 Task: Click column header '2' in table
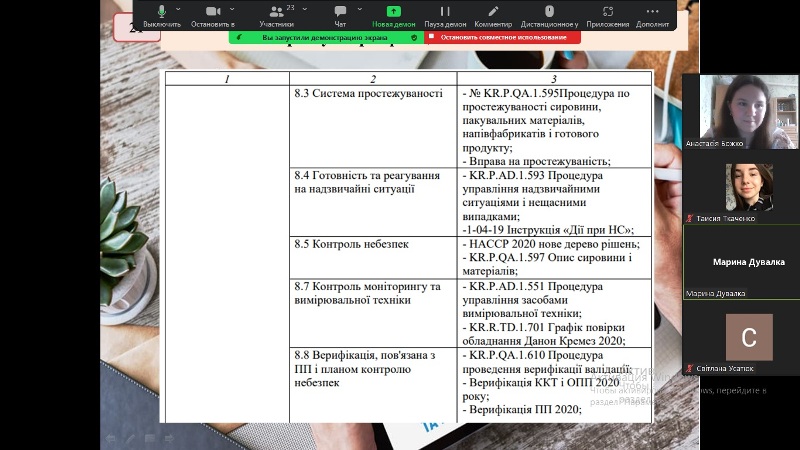tap(373, 79)
